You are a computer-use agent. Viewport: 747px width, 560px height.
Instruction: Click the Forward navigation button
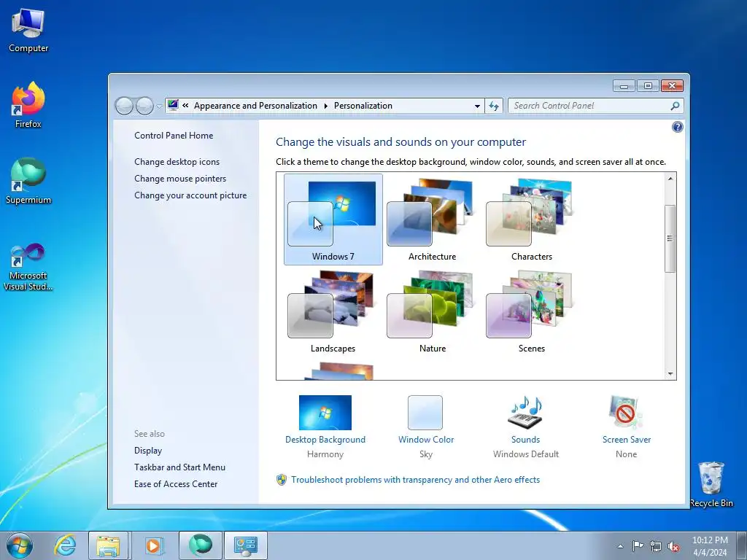(x=144, y=106)
